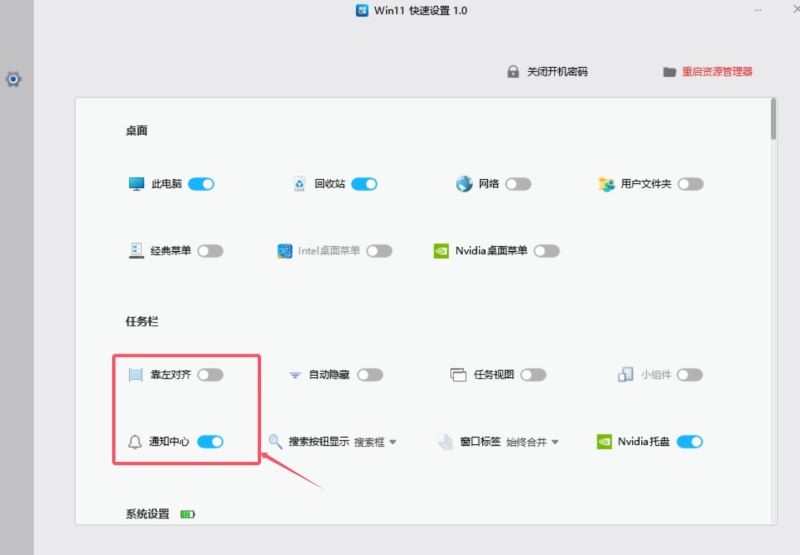Viewport: 800px width, 555px height.
Task: Open the three-dot menu in title bar
Action: 758,10
